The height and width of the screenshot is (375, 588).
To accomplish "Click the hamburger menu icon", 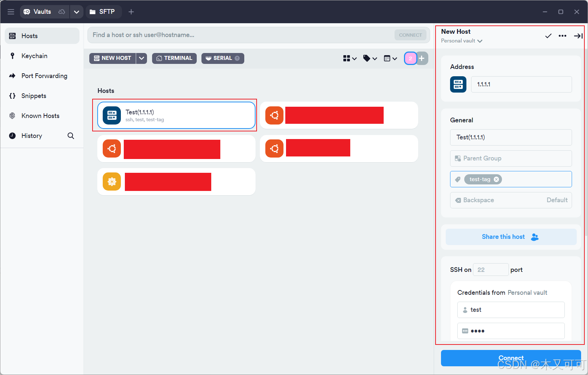I will pyautogui.click(x=11, y=12).
